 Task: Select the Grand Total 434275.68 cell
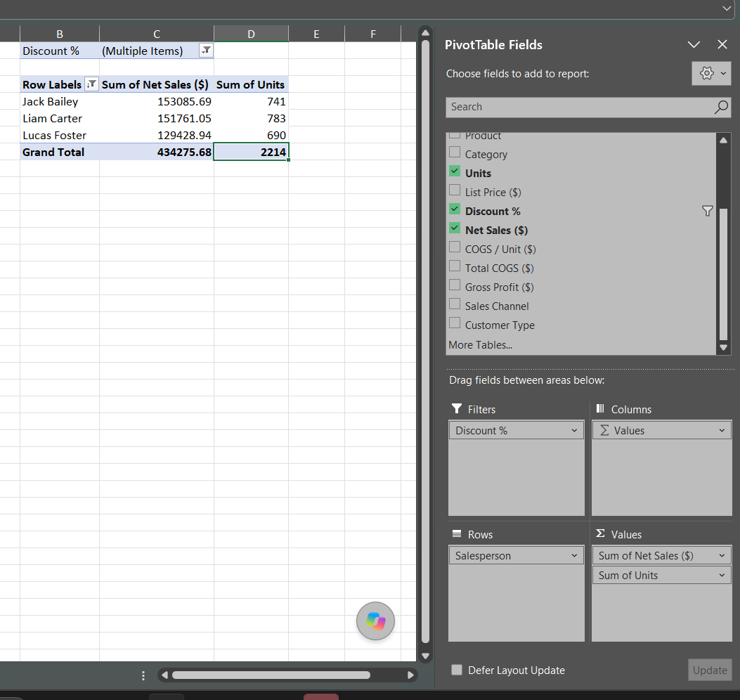pyautogui.click(x=157, y=152)
